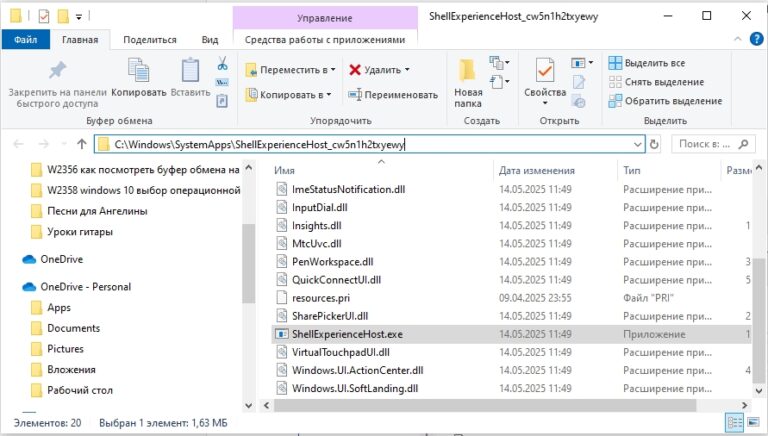768x436 pixels.
Task: Click Снять выделение button
Action: click(656, 82)
